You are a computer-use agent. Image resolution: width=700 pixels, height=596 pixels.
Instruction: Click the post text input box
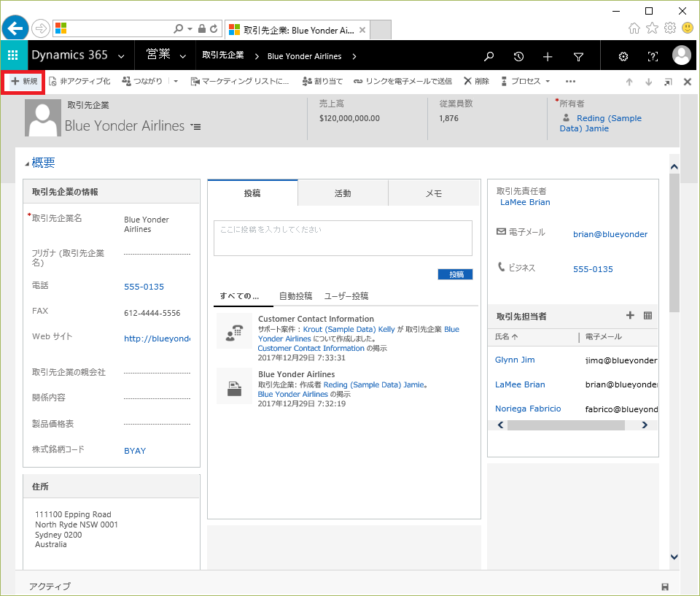point(343,238)
